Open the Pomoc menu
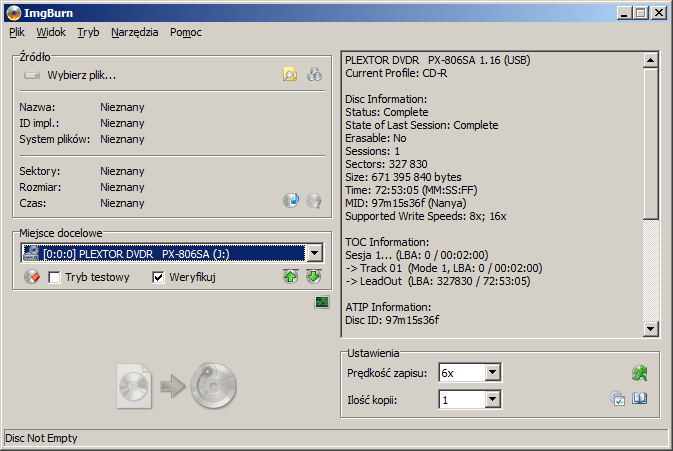Screen dimensions: 673x451 (x=186, y=32)
